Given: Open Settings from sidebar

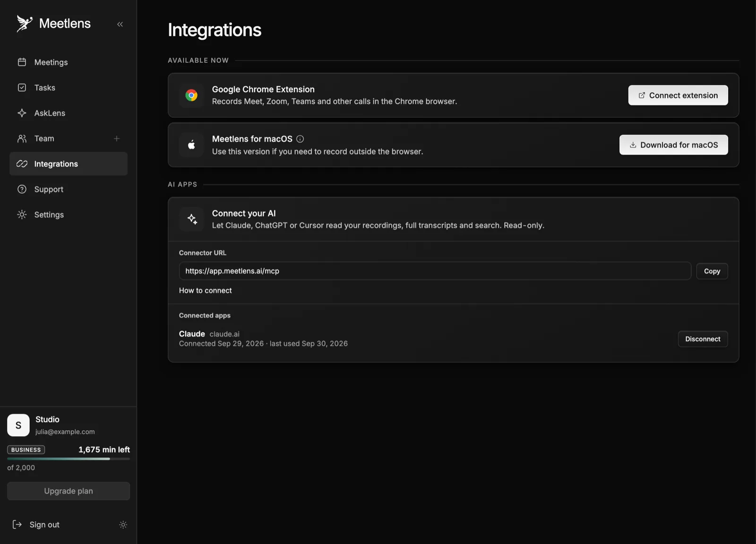Looking at the screenshot, I should (69, 215).
